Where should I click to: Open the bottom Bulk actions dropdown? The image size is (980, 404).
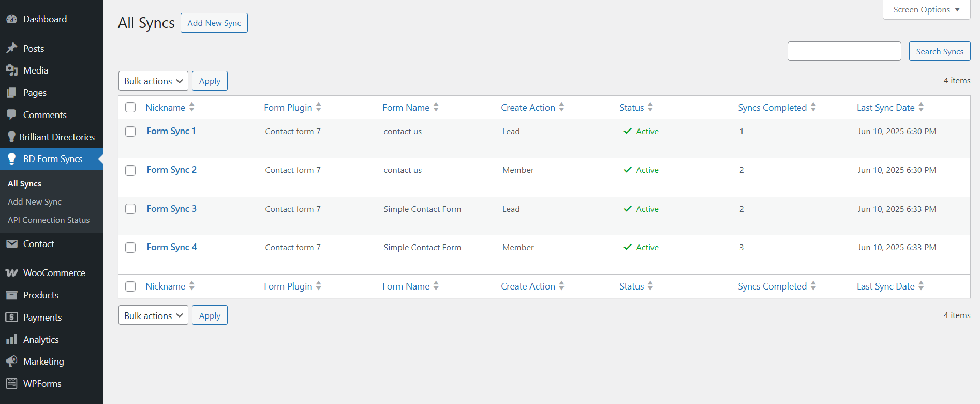click(153, 315)
